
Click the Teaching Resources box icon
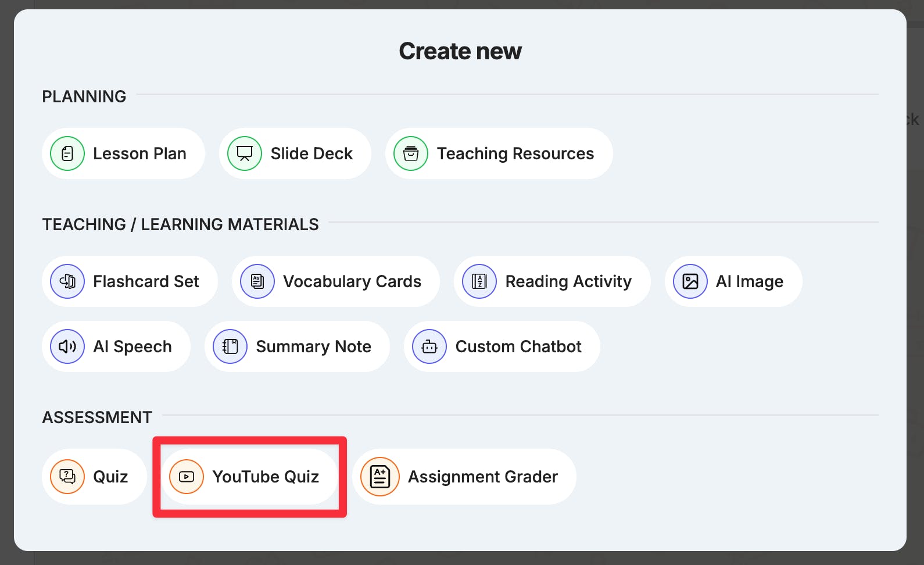coord(411,153)
